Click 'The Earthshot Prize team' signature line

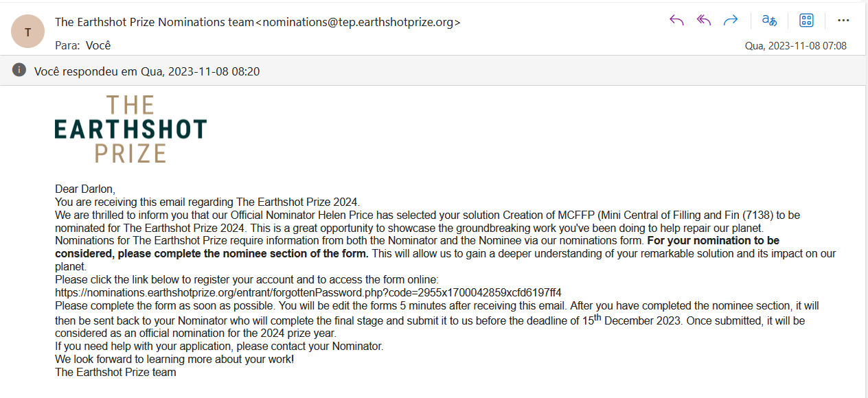click(x=115, y=373)
